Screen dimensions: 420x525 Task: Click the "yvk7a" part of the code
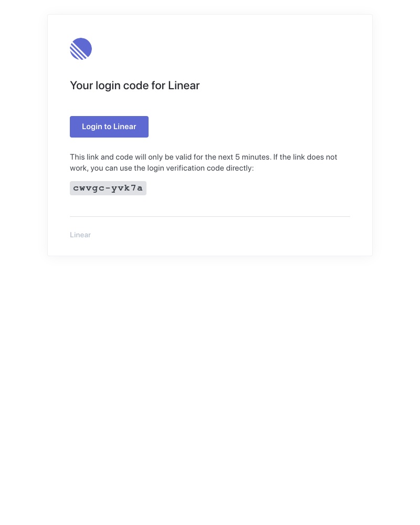127,188
